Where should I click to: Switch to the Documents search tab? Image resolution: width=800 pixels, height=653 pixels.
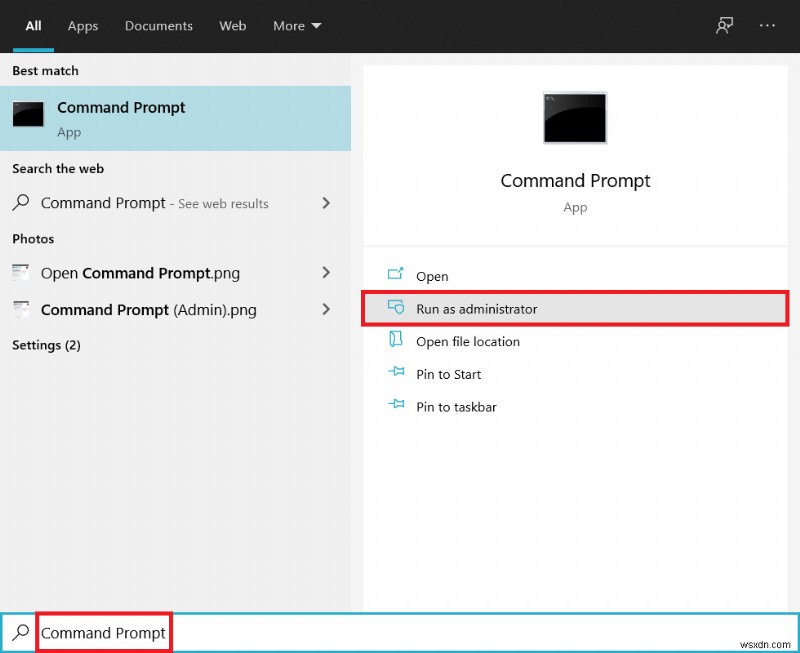158,26
